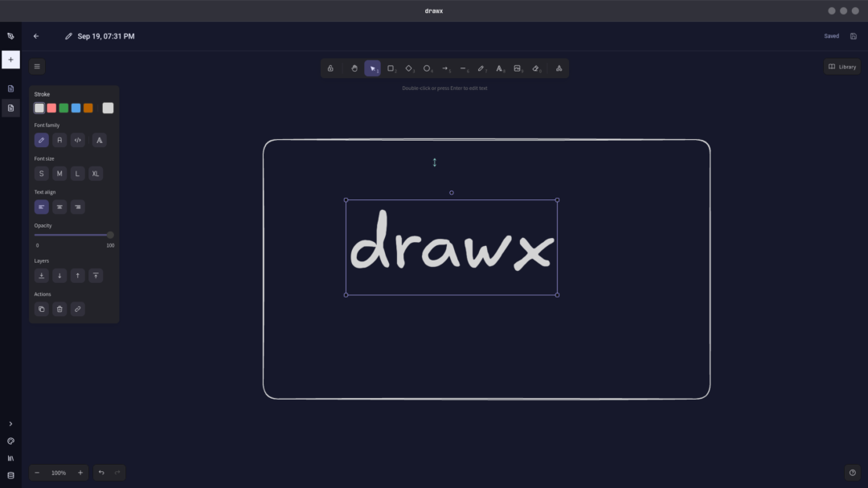
Task: Open more font family options
Action: coord(99,140)
